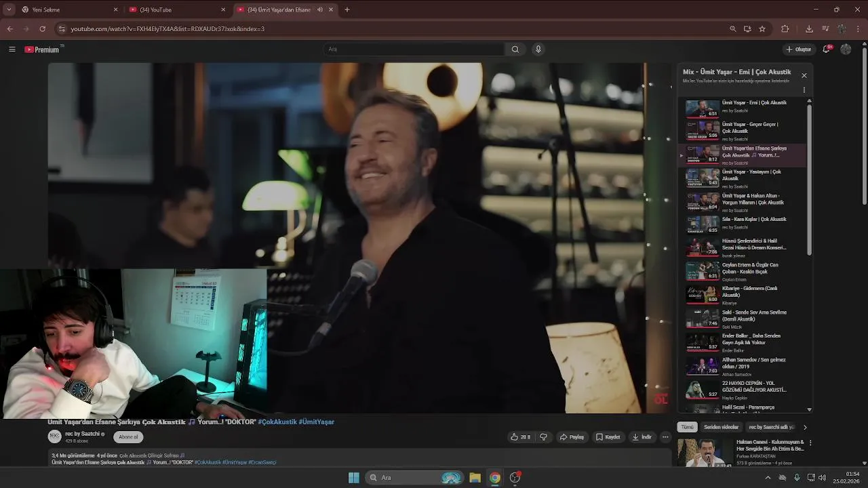The height and width of the screenshot is (488, 868).
Task: Open options for Haktan Canevi recommended video
Action: (810, 443)
